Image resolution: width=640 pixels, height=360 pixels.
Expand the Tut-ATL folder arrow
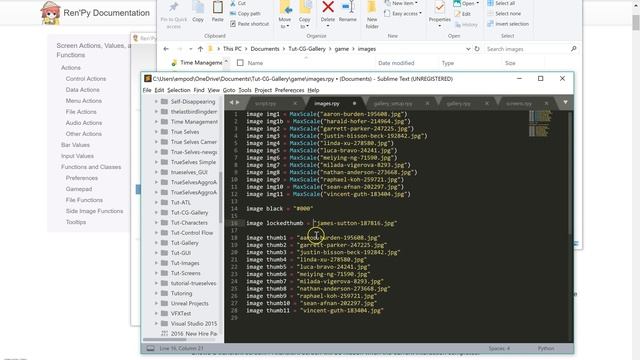(156, 202)
